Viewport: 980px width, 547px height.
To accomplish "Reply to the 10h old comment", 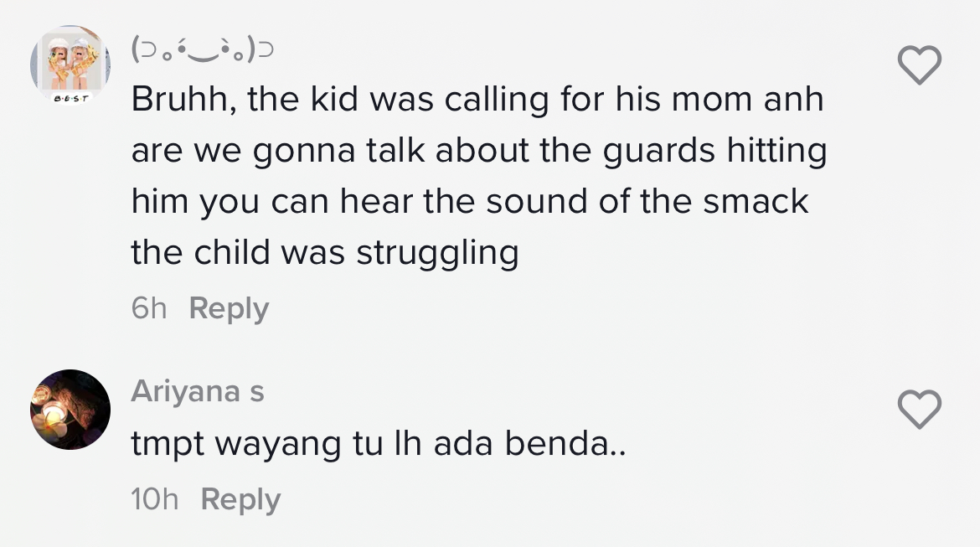I will (x=240, y=499).
